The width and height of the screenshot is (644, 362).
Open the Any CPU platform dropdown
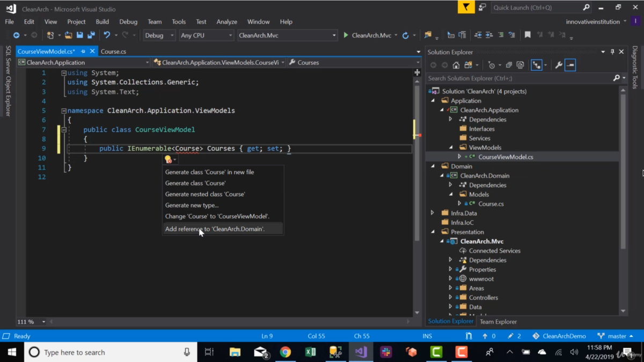206,35
